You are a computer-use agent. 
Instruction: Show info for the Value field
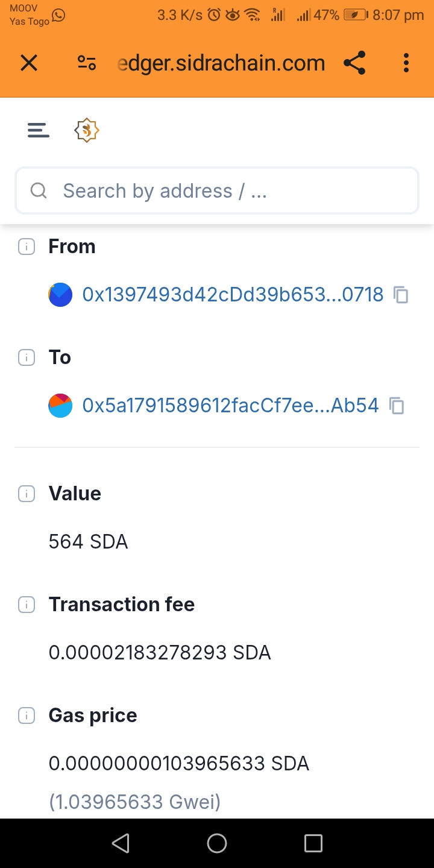coord(27,494)
